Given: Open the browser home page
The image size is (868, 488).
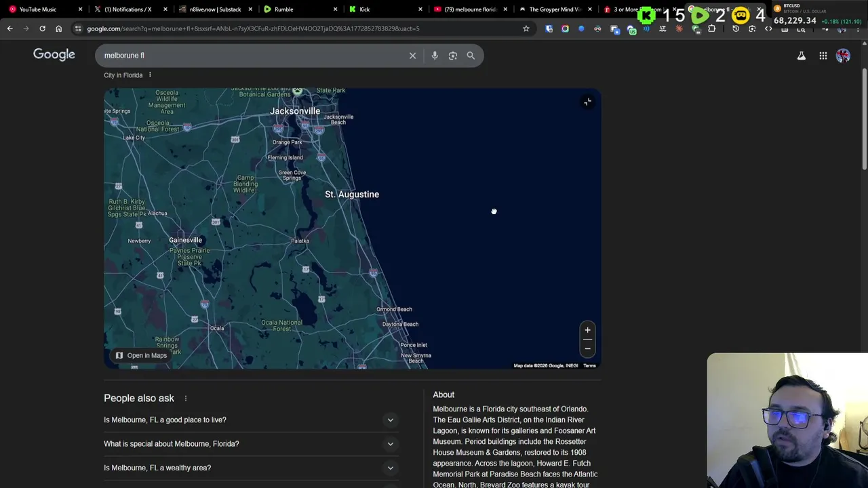Looking at the screenshot, I should click(x=58, y=28).
